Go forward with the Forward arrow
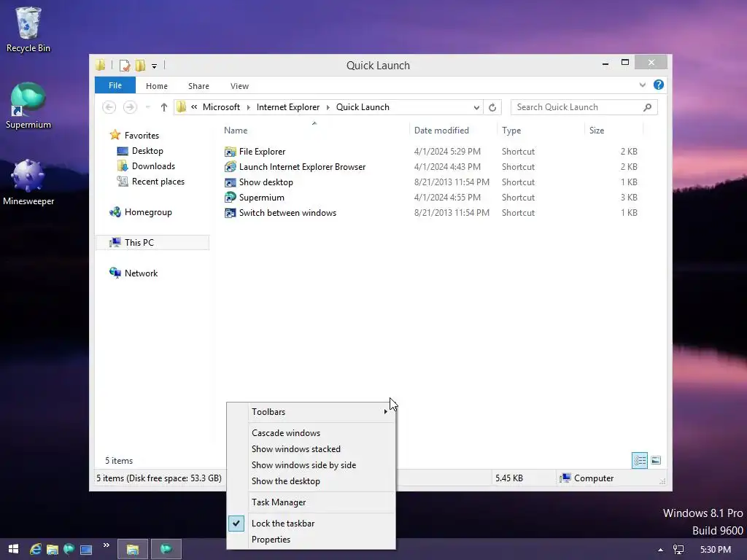Image resolution: width=747 pixels, height=560 pixels. (x=130, y=107)
